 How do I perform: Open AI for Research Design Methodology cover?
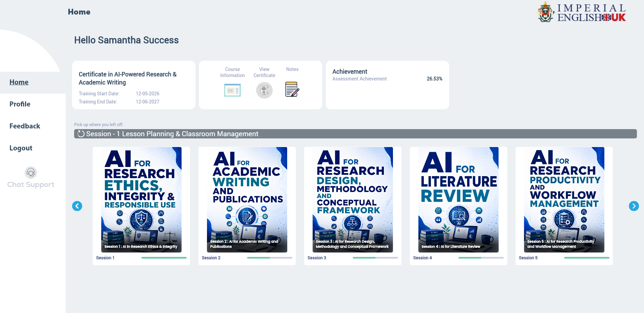pyautogui.click(x=353, y=200)
